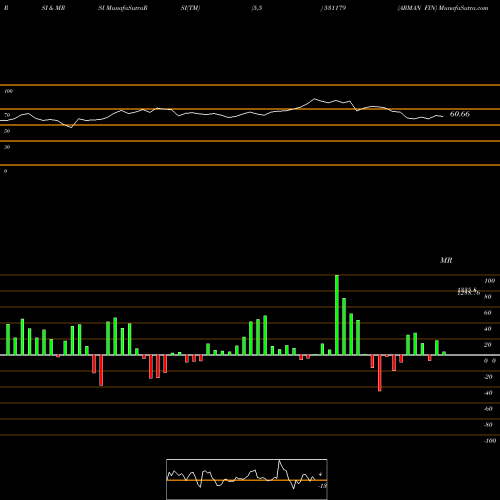500x500 pixels.
Task: Click the -18 value in mini chart
Action: click(323, 486)
